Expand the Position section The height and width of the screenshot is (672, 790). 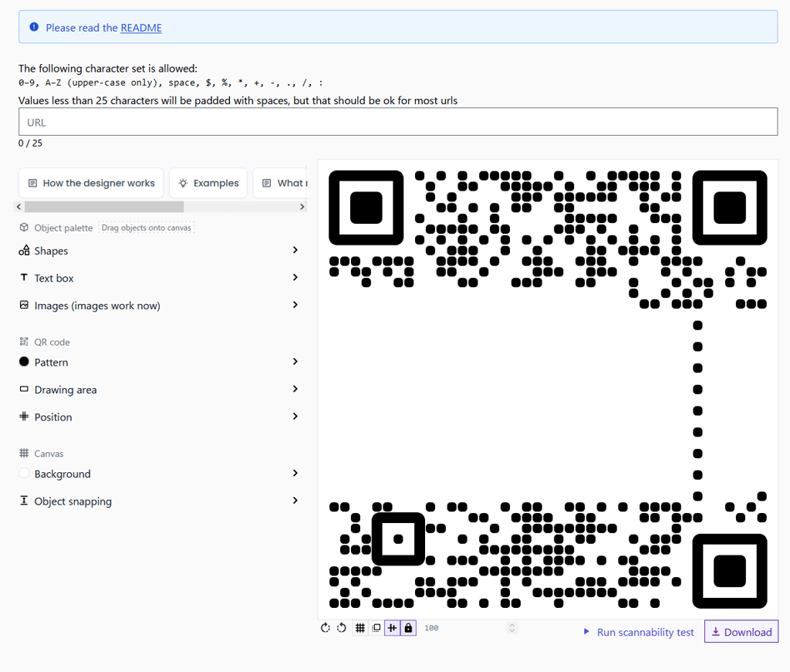tap(295, 417)
